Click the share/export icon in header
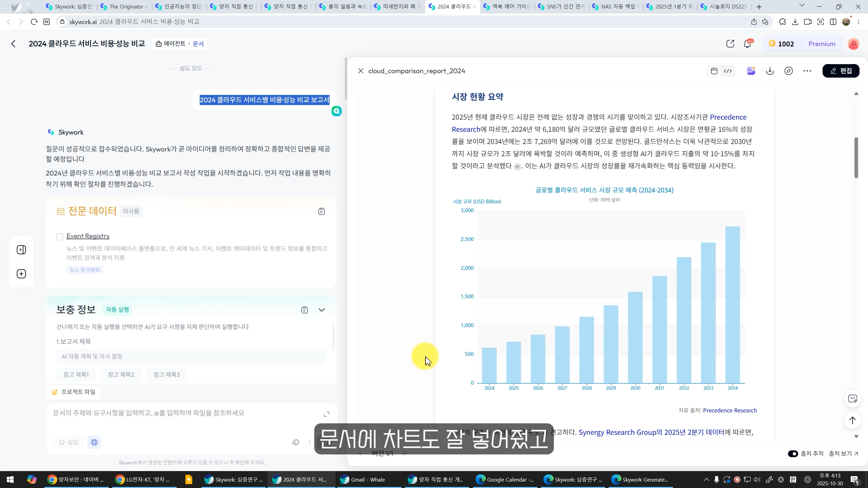Viewport: 868px width, 488px height. [x=730, y=44]
